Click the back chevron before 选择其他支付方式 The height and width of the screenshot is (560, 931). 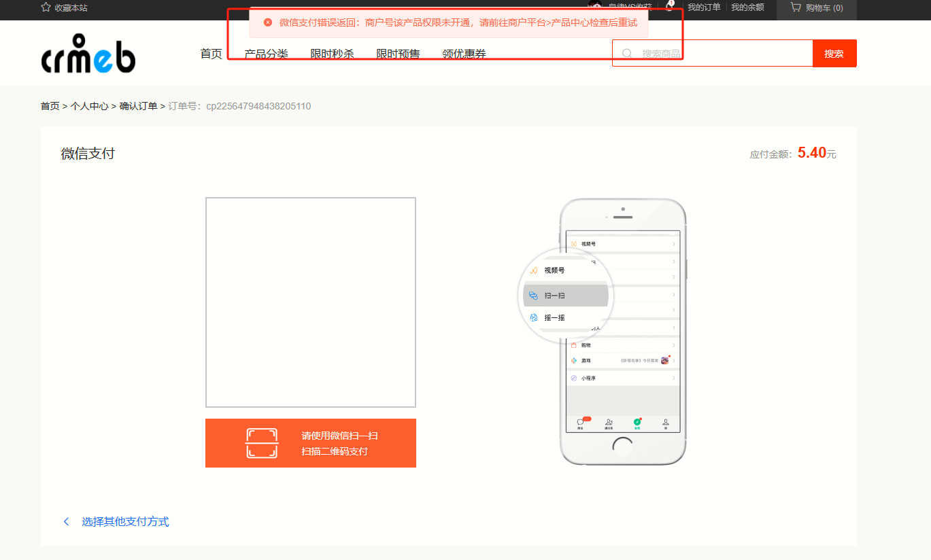[66, 522]
